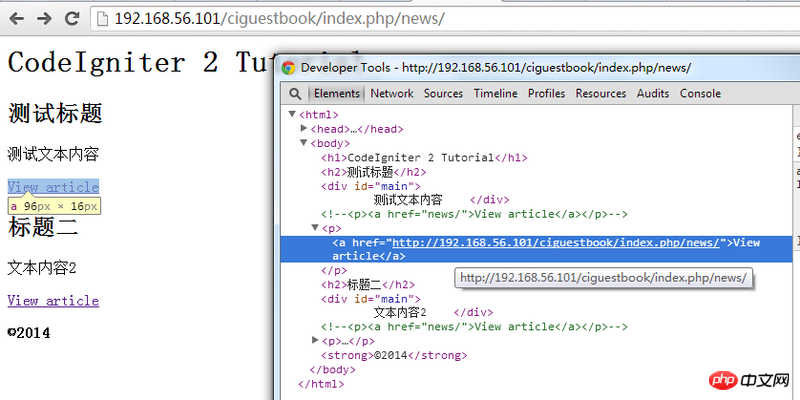Click href URL in selected anchor node
The image size is (800, 400).
(x=556, y=242)
